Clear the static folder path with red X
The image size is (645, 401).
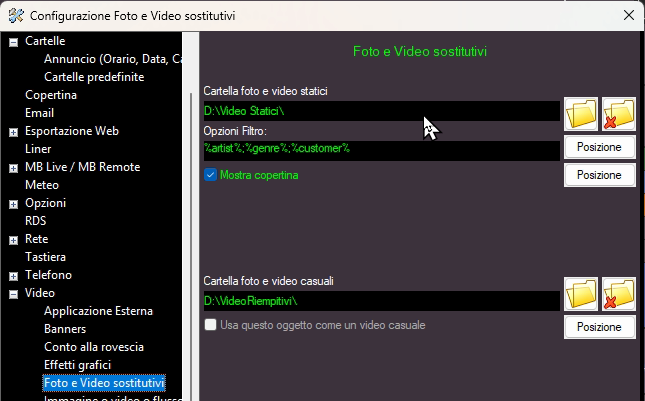coord(619,113)
